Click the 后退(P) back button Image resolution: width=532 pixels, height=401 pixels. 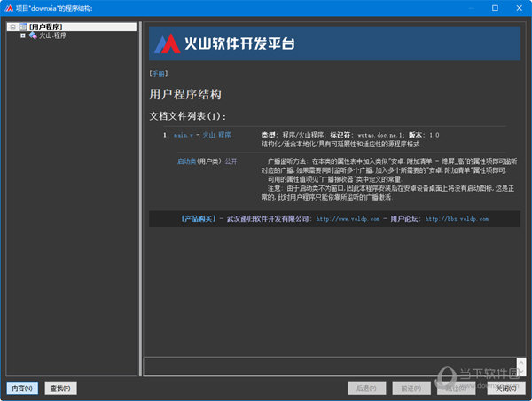click(366, 389)
